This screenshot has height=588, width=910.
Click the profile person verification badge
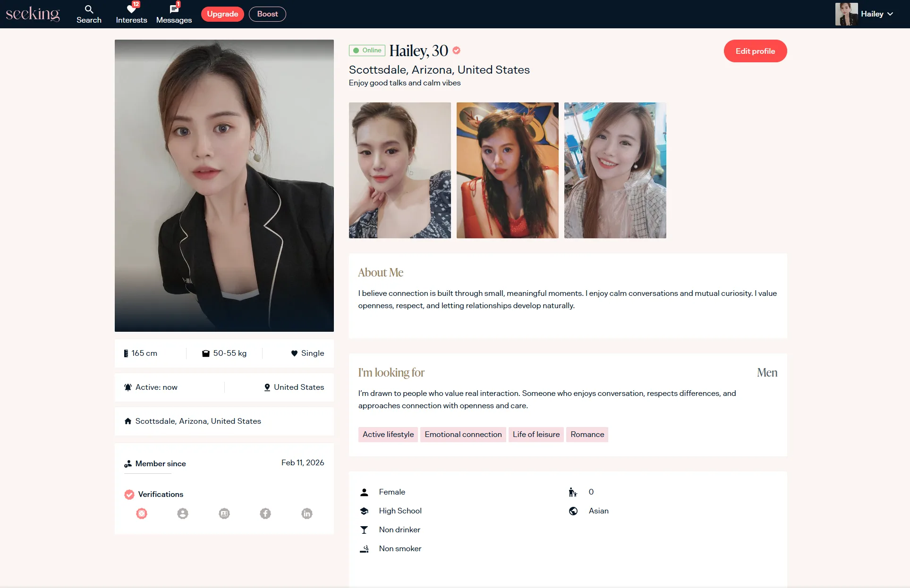(x=183, y=513)
